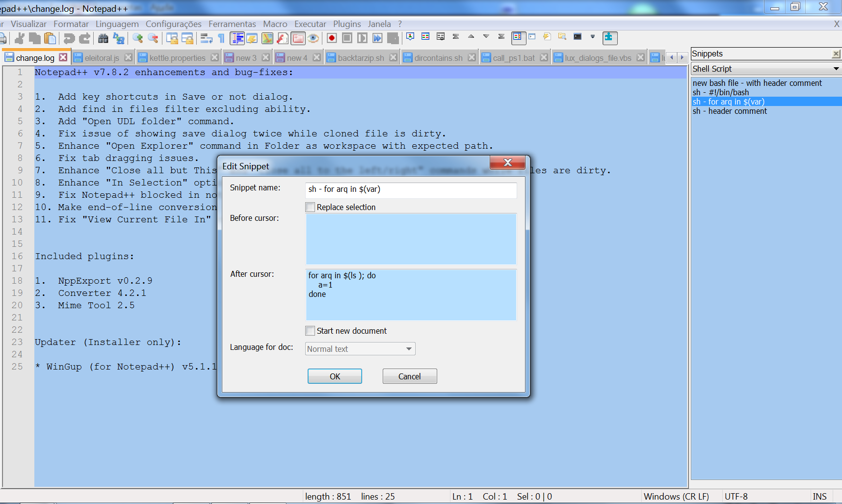This screenshot has width=842, height=504.
Task: Select 'sh - header comment' snippet
Action: 730,111
